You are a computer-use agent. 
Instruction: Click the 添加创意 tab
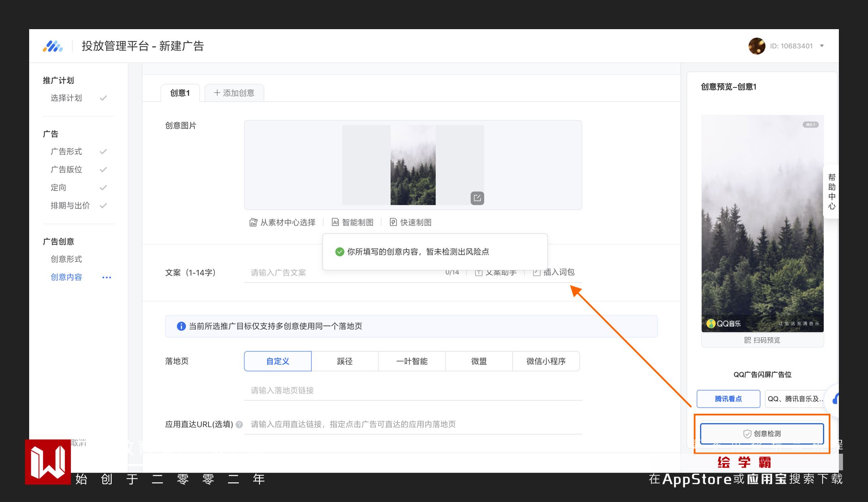pos(234,93)
